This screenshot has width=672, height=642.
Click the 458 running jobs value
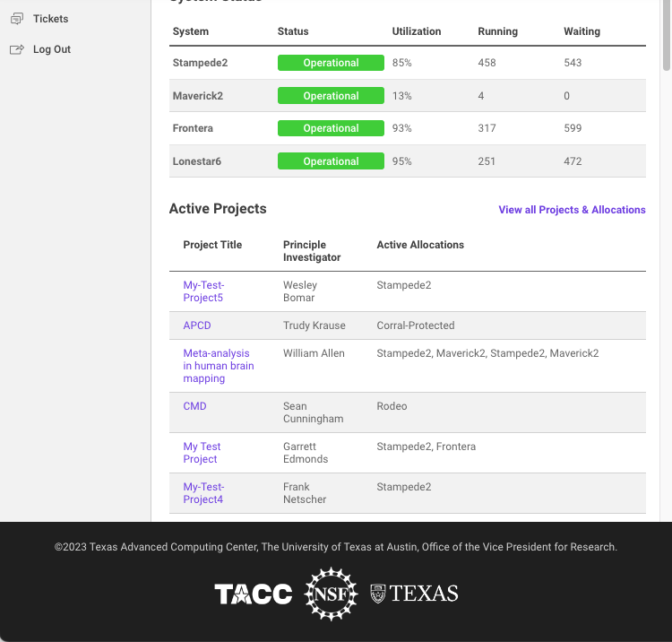tap(487, 63)
